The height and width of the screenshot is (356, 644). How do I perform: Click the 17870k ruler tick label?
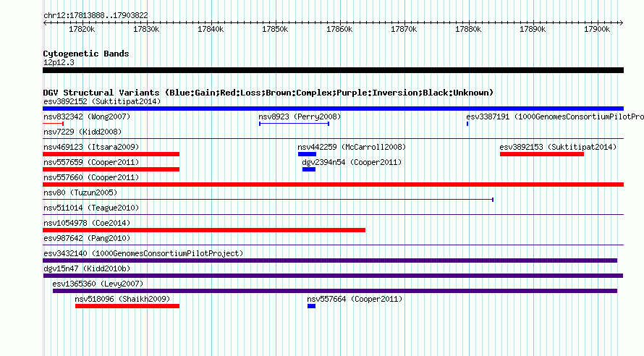point(404,29)
